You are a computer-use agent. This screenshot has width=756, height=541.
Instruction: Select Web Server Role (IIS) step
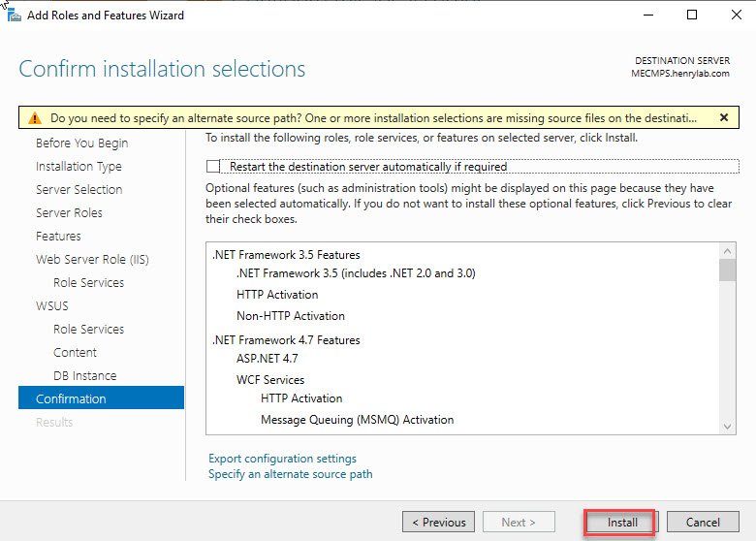point(92,259)
